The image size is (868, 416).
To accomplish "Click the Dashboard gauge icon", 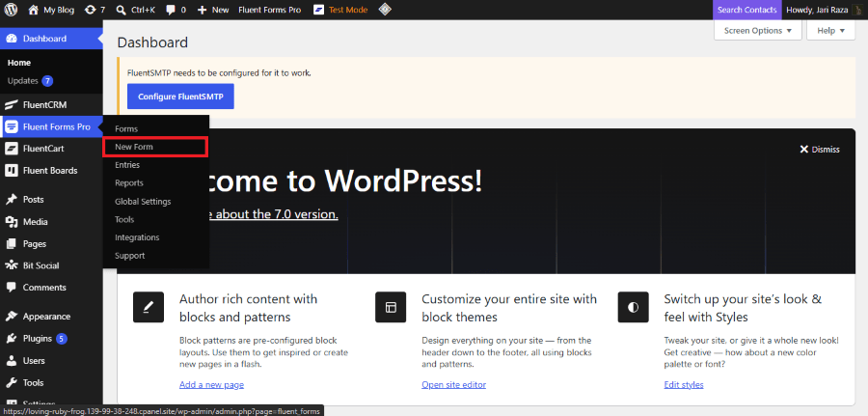I will click(x=12, y=39).
